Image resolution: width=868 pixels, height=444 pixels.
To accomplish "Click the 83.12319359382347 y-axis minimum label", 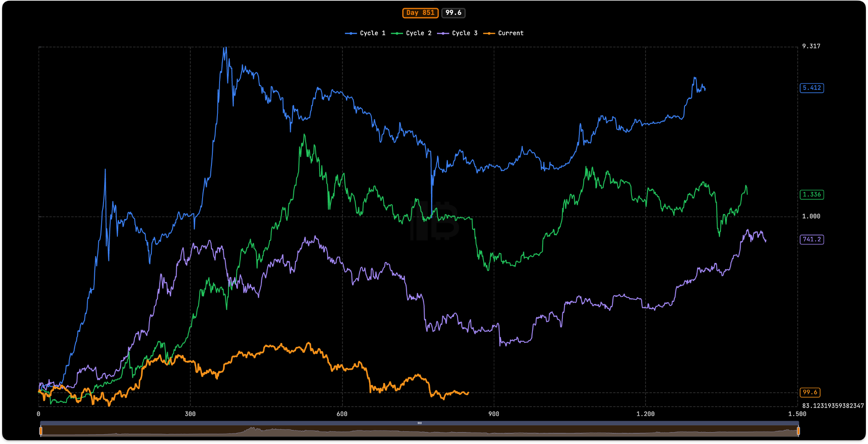I will (833, 406).
